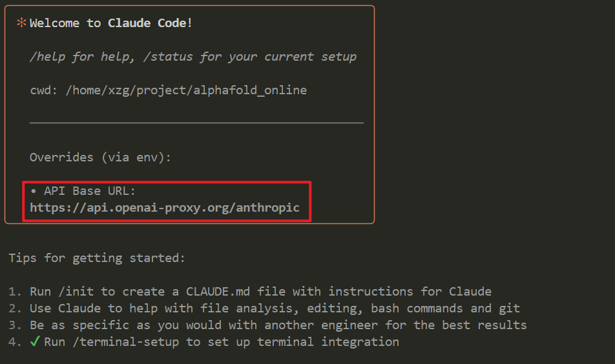Click the word git in tip two

pyautogui.click(x=510, y=308)
